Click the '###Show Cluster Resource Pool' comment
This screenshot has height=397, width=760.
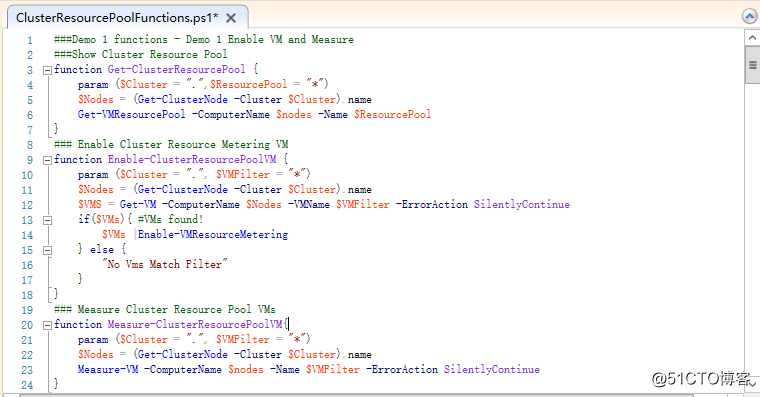141,54
